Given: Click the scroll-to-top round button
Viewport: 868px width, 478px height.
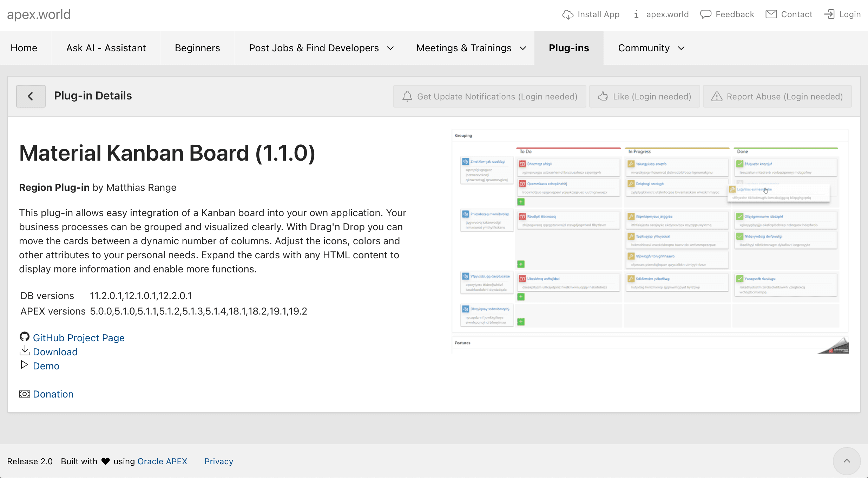Looking at the screenshot, I should pyautogui.click(x=847, y=461).
